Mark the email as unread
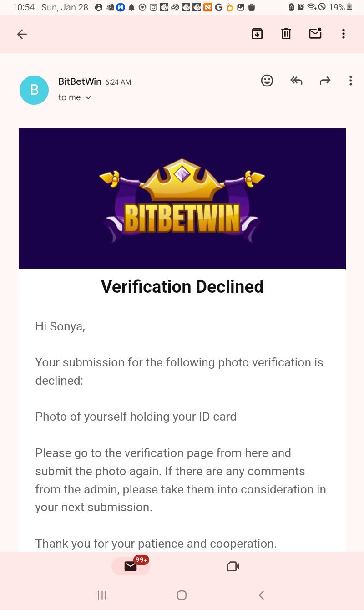 [x=315, y=34]
